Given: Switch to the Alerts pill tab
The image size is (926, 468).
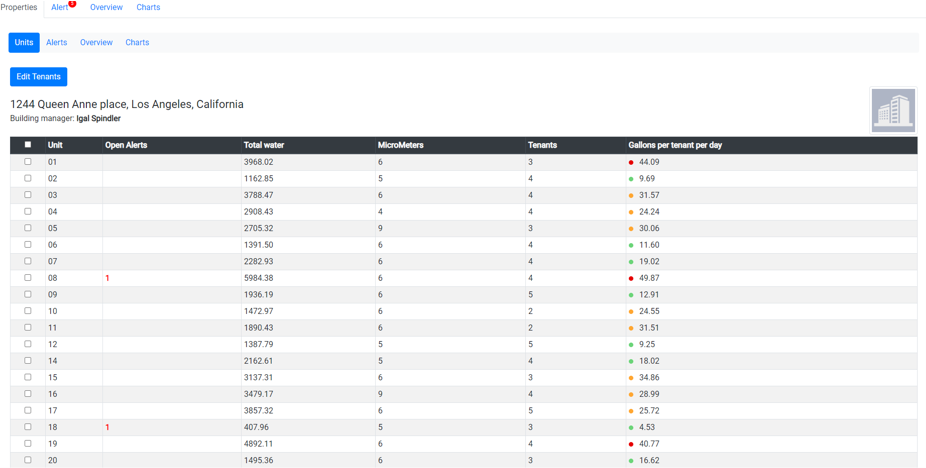Looking at the screenshot, I should click(57, 43).
